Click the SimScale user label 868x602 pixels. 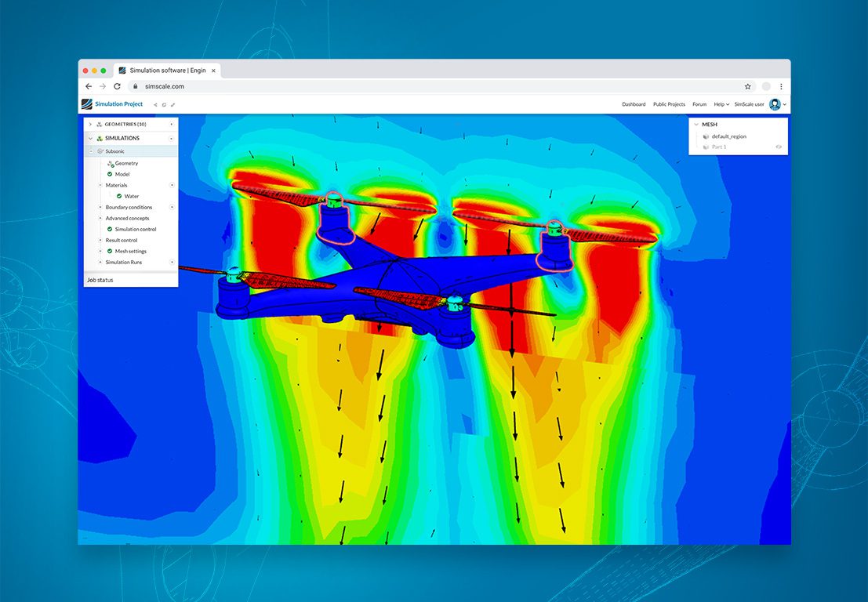click(x=749, y=104)
